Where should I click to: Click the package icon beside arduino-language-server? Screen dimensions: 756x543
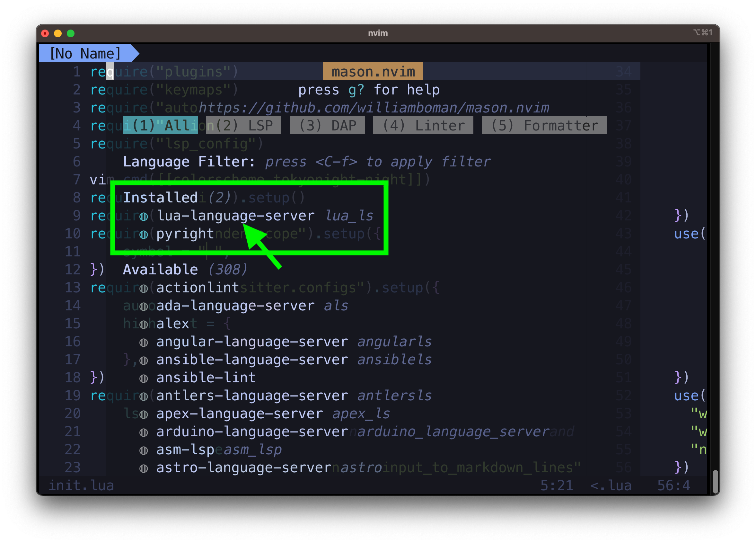144,432
